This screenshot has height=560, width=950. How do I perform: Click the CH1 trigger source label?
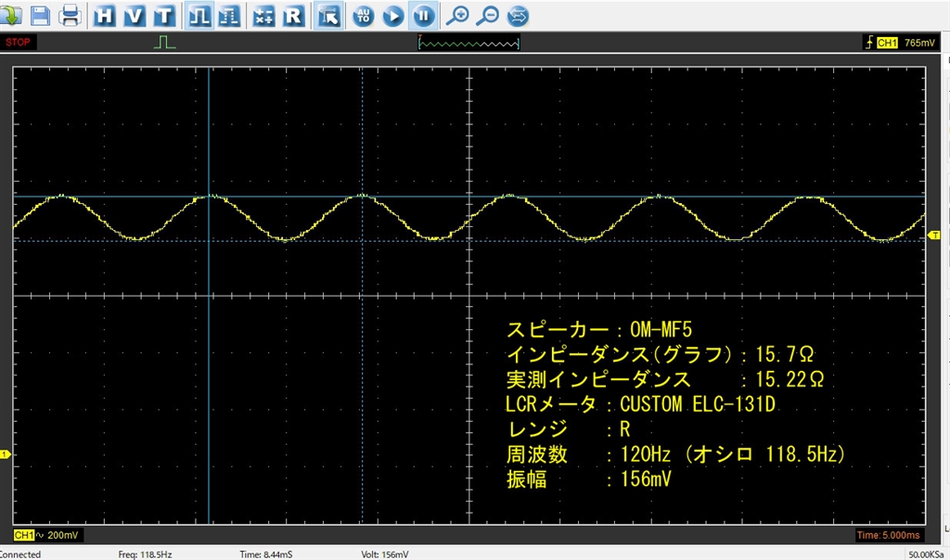(x=886, y=43)
